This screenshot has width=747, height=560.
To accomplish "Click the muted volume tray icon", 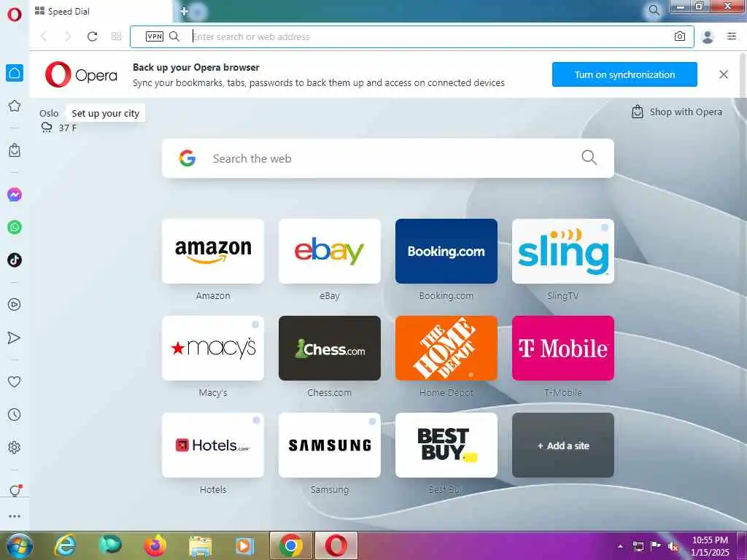I will point(673,546).
